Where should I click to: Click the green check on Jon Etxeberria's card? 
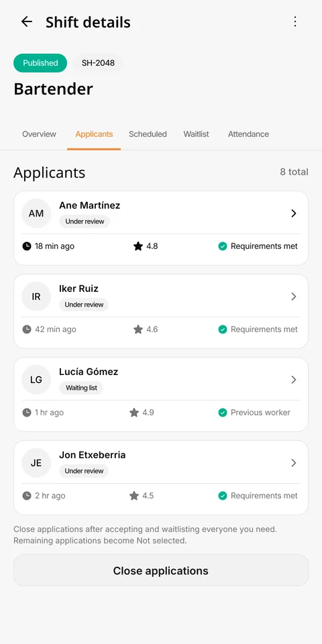point(223,496)
